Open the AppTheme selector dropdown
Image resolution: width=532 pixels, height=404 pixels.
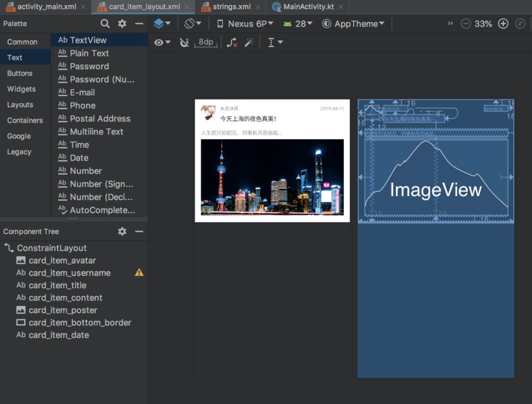pos(353,24)
